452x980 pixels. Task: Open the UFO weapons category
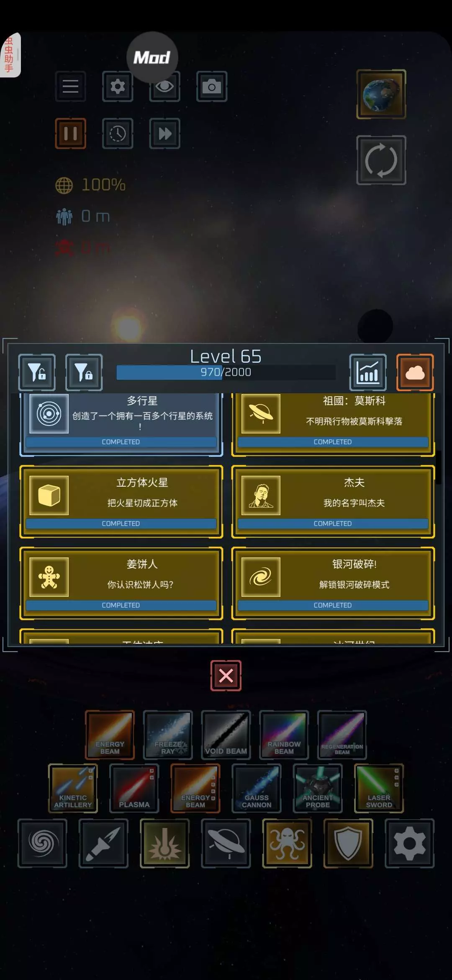coord(226,843)
